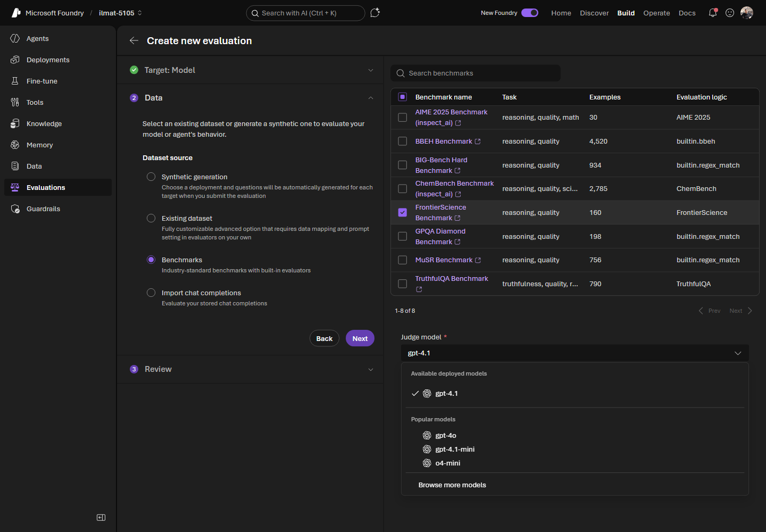Viewport: 766px width, 532px height.
Task: Go back using the left arrow icon
Action: click(x=134, y=40)
